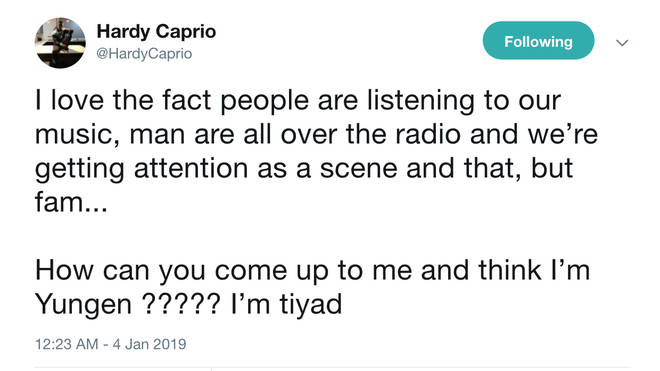Click the "?????" question marks
The width and height of the screenshot is (660, 371).
[x=181, y=304]
